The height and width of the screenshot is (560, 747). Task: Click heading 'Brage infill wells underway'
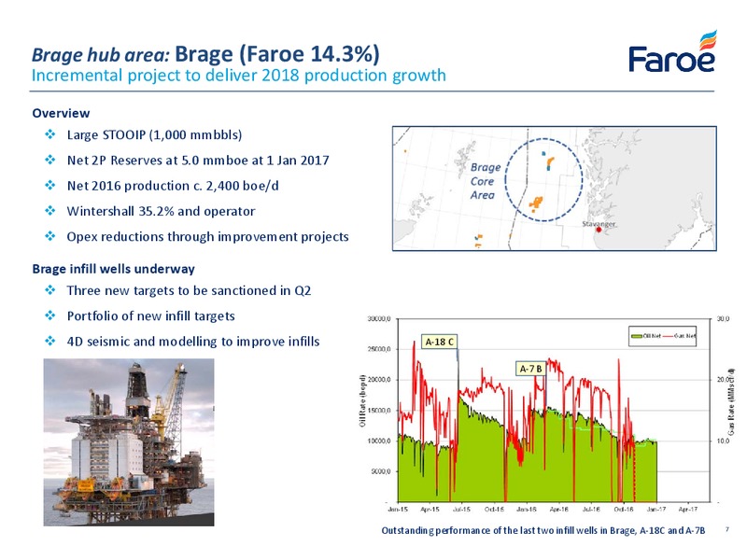pyautogui.click(x=113, y=269)
